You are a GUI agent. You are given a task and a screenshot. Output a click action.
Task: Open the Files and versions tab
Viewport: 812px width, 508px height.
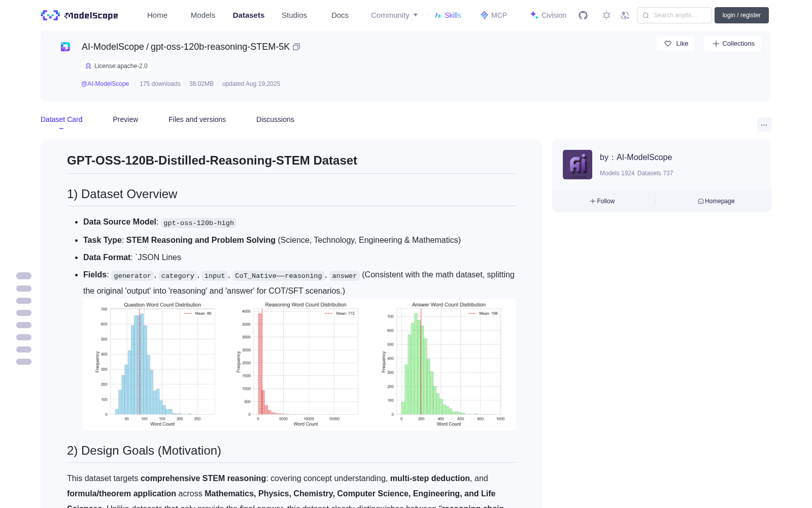point(197,119)
